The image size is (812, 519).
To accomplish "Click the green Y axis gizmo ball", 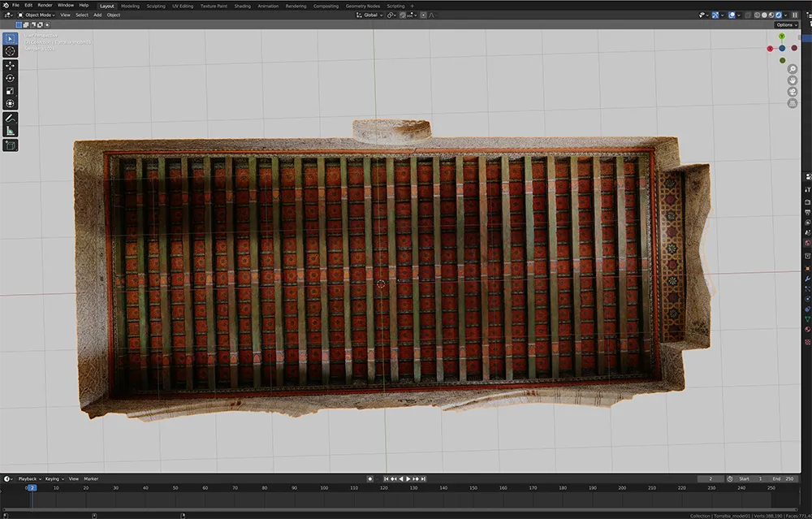I will 782,37.
